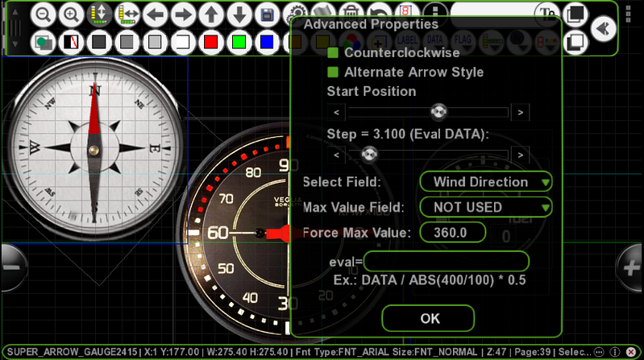Viewport: 644px width, 360px height.
Task: Click the zoom in magnifier icon
Action: click(x=71, y=14)
